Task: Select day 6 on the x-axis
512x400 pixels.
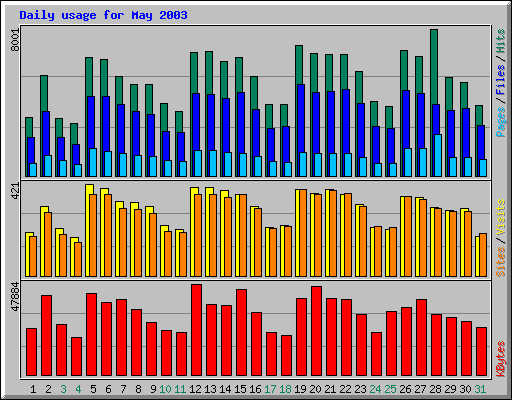Action: pyautogui.click(x=108, y=389)
